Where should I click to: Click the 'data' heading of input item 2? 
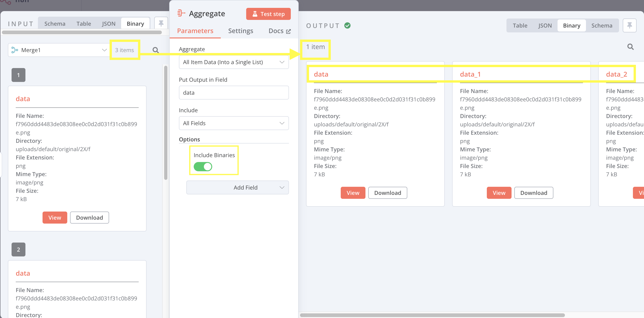coord(23,273)
